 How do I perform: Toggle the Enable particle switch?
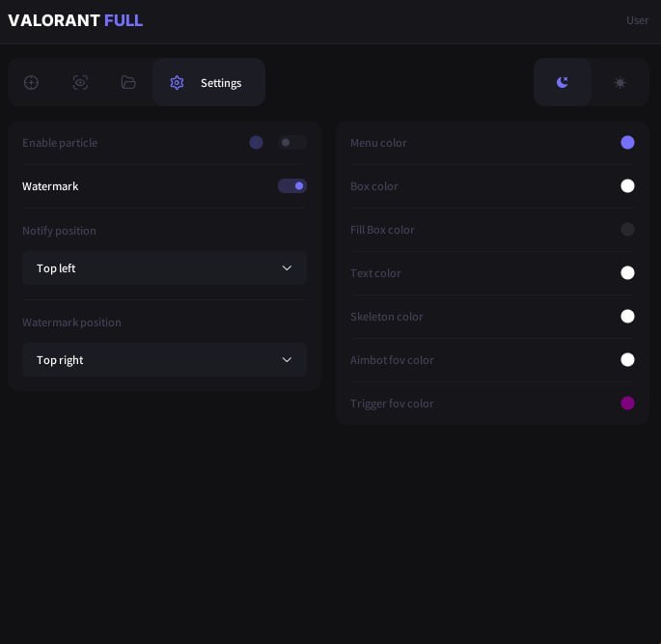pos(291,143)
